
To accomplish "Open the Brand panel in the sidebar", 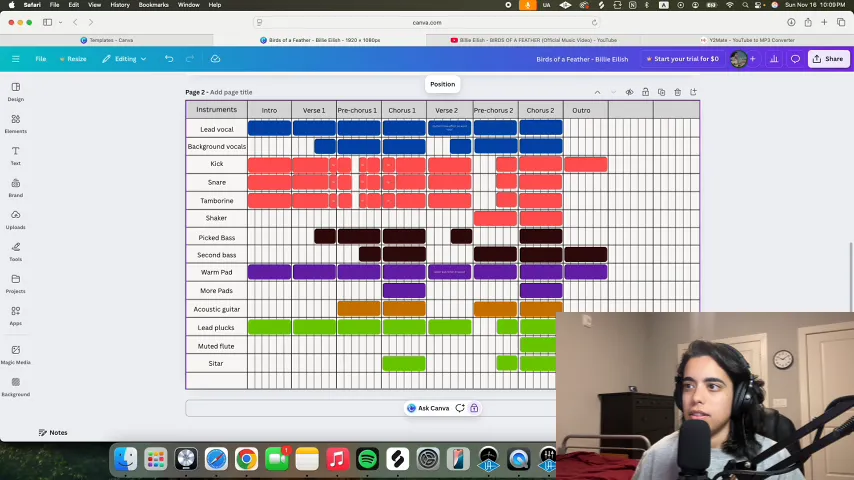I will [15, 187].
